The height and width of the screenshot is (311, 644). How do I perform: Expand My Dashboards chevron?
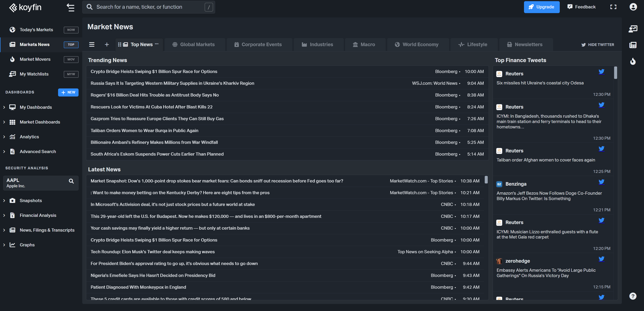4,107
